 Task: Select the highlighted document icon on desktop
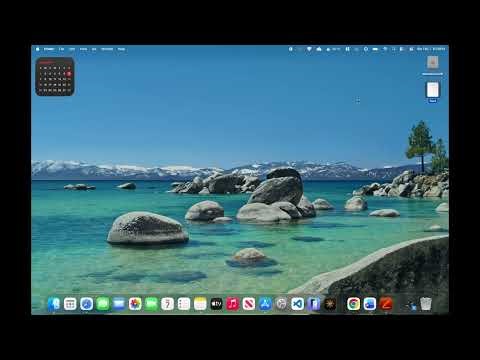coord(433,90)
